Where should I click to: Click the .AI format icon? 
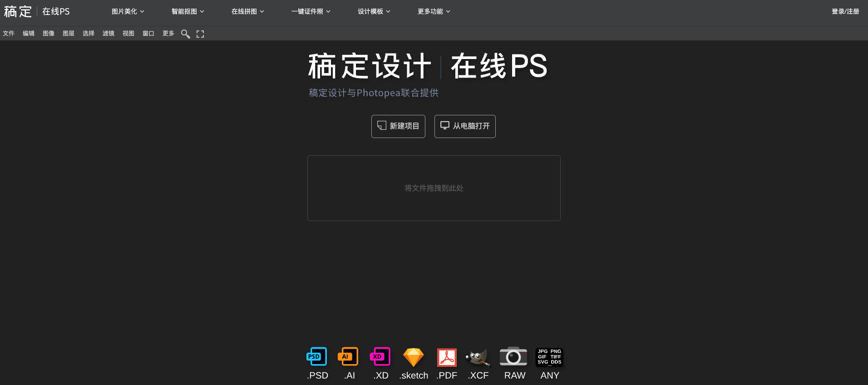click(348, 357)
